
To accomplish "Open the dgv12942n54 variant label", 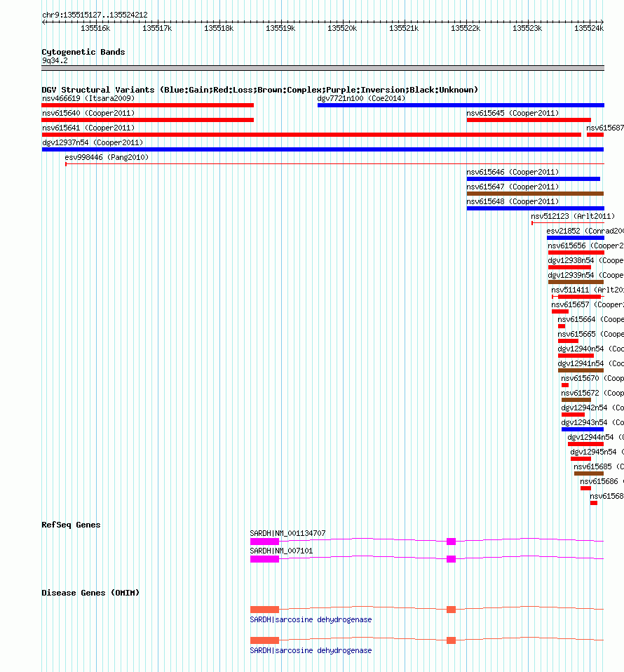I will pos(592,408).
